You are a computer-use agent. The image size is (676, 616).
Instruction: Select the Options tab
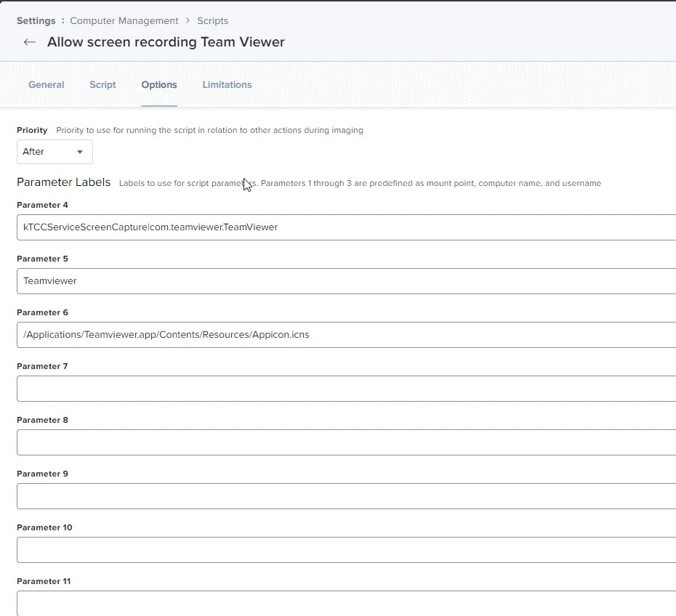[x=159, y=84]
